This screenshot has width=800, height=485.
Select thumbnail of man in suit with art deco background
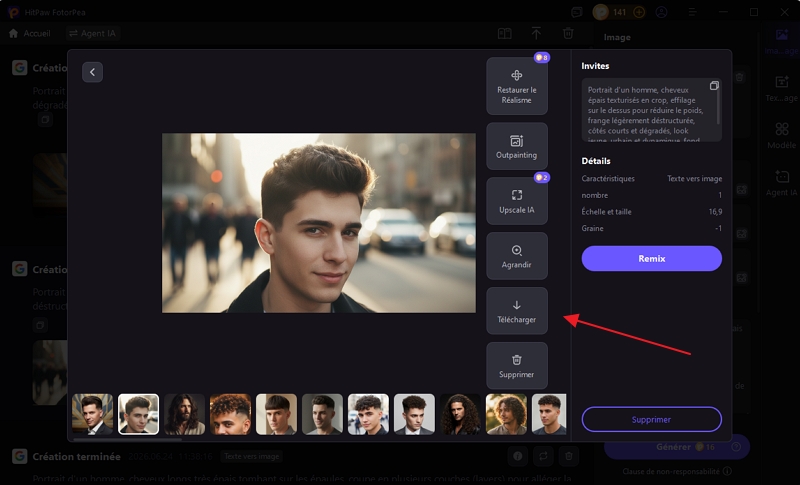click(92, 414)
